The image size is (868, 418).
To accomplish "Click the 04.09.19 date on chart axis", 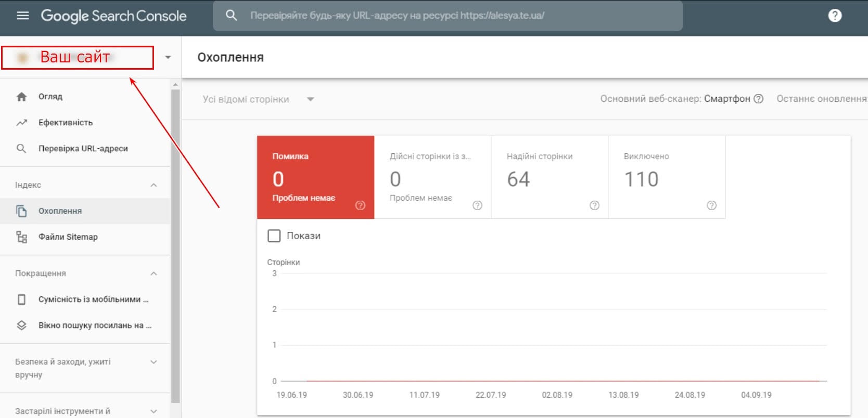I will pos(756,395).
